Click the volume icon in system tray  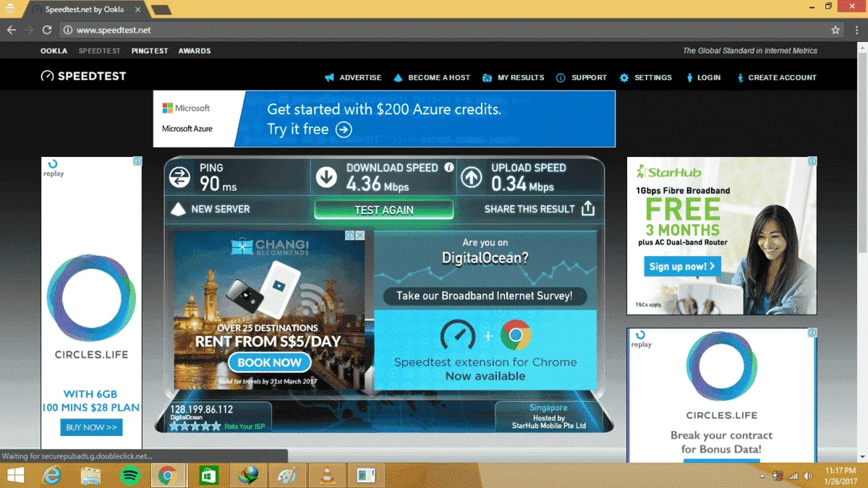[x=808, y=476]
